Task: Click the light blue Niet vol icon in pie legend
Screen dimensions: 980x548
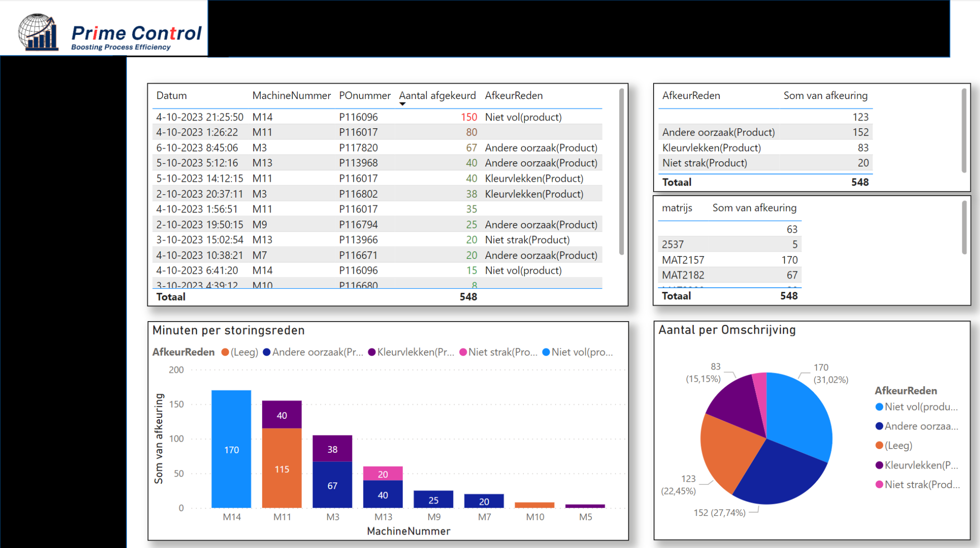Action: point(879,407)
